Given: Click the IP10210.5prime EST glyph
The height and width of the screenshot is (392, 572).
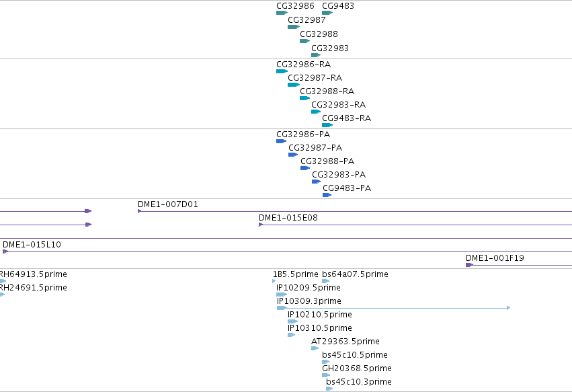Looking at the screenshot, I should 292,321.
